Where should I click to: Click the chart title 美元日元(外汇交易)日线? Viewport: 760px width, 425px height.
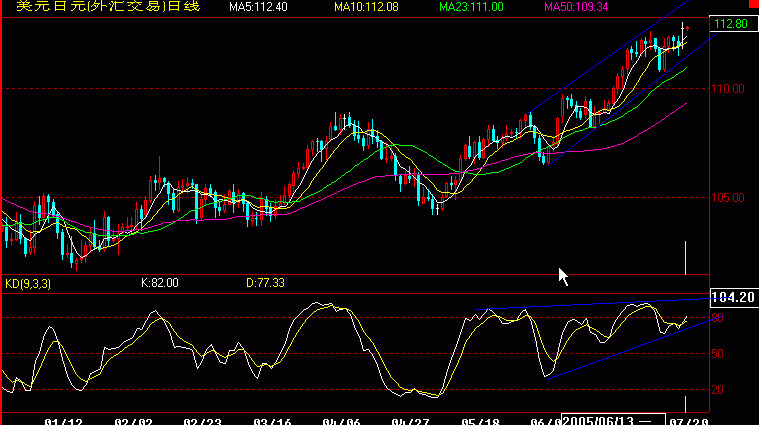pyautogui.click(x=108, y=6)
